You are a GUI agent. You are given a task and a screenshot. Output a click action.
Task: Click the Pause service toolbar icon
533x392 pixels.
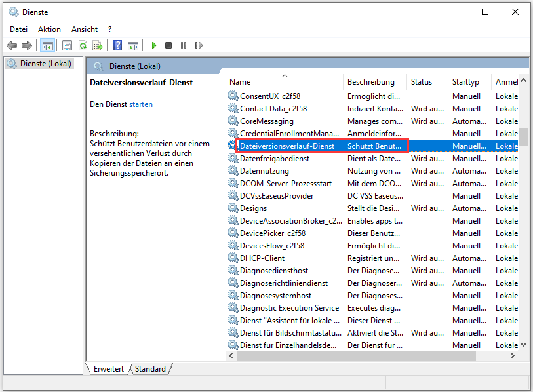[183, 45]
